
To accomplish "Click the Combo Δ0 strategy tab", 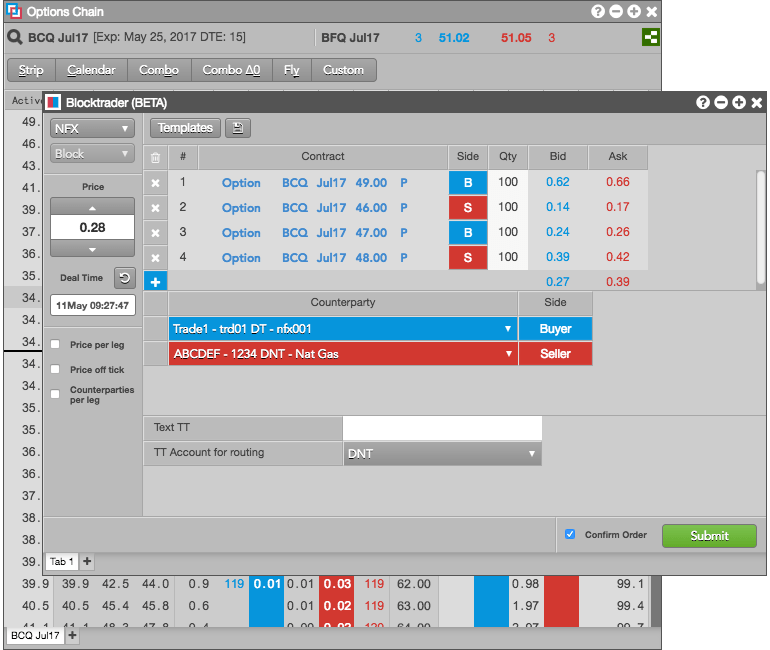I will click(231, 70).
